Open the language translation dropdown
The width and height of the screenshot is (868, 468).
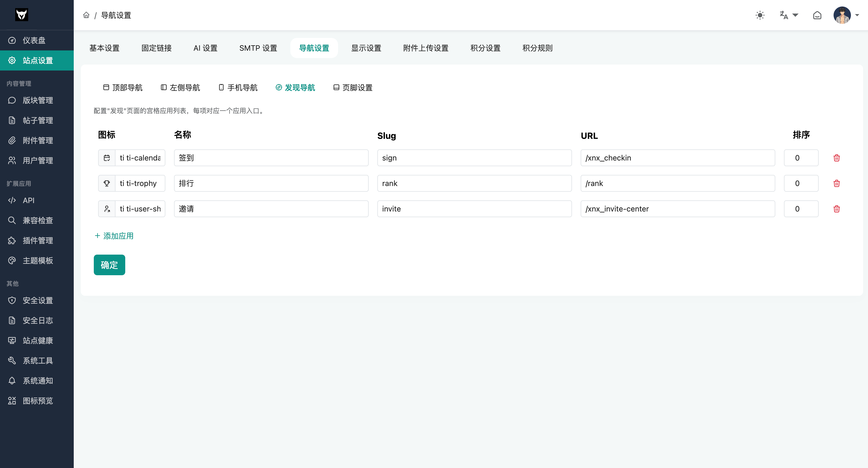[x=789, y=15]
